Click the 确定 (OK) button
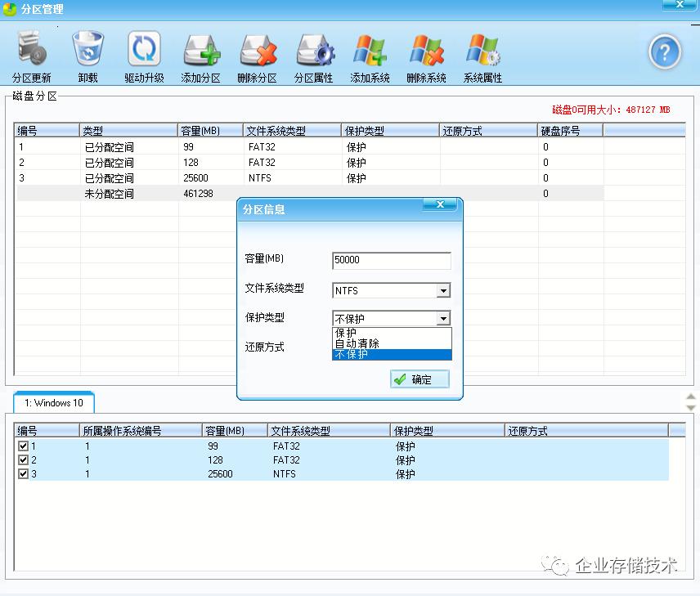The image size is (700, 596). pyautogui.click(x=419, y=379)
